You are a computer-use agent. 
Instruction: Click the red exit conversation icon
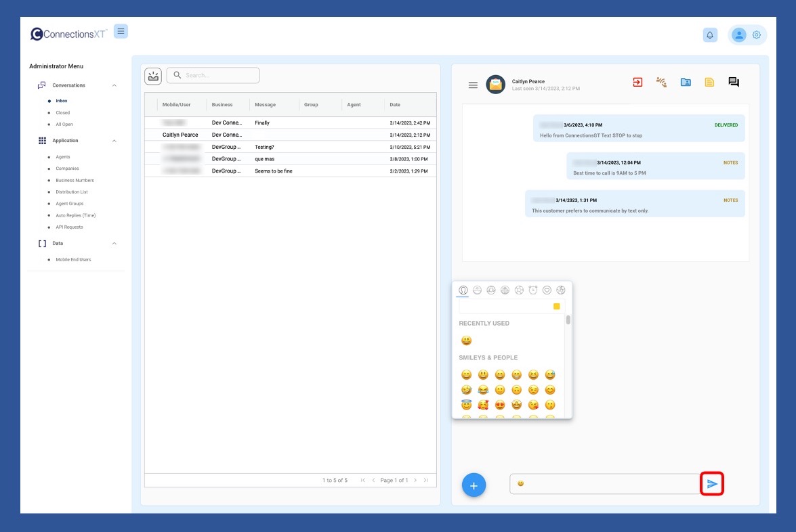(x=637, y=83)
